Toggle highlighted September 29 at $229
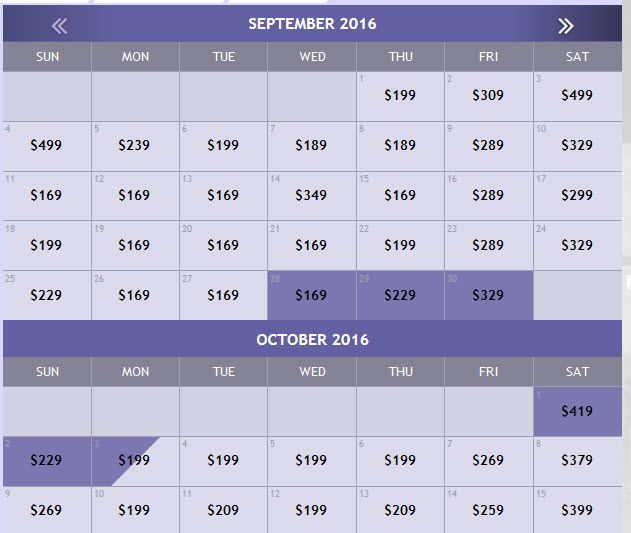Viewport: 631px width, 533px height. click(x=400, y=296)
